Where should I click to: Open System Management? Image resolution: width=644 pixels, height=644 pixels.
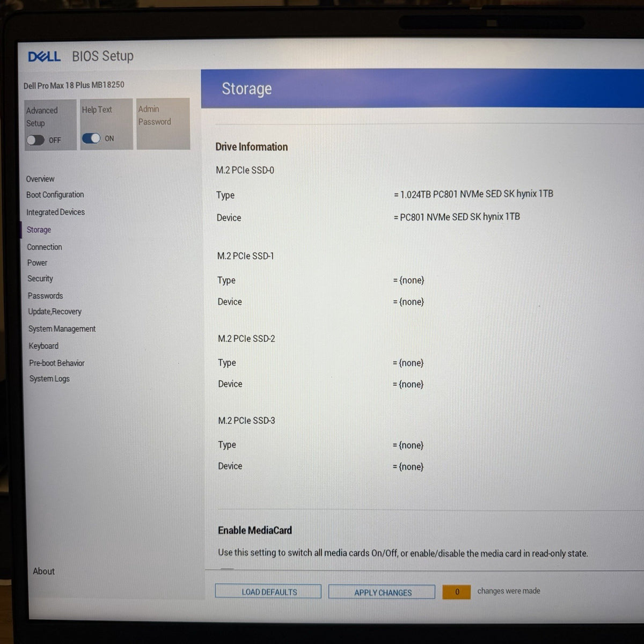pos(62,329)
